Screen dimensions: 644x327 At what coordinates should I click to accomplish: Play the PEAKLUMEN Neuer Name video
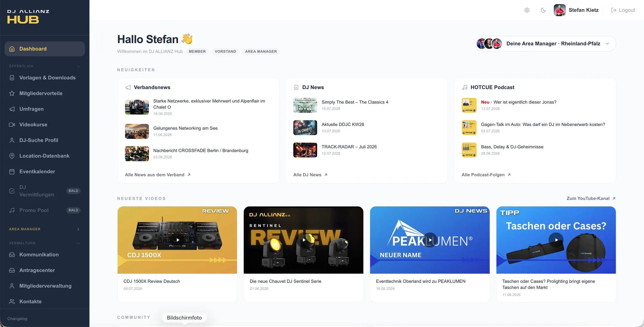[430, 240]
